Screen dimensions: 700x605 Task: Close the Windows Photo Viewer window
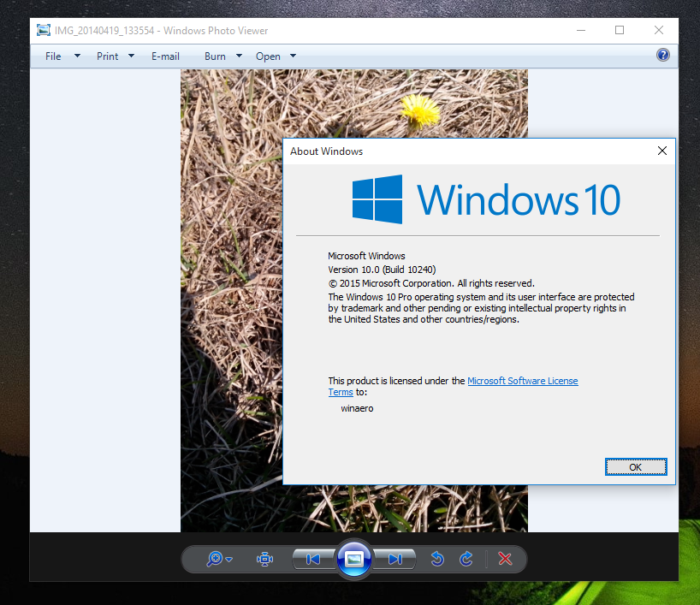pyautogui.click(x=658, y=30)
